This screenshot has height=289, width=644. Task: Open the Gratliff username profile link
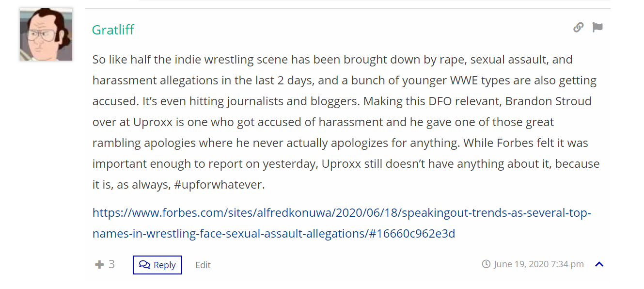tap(113, 30)
